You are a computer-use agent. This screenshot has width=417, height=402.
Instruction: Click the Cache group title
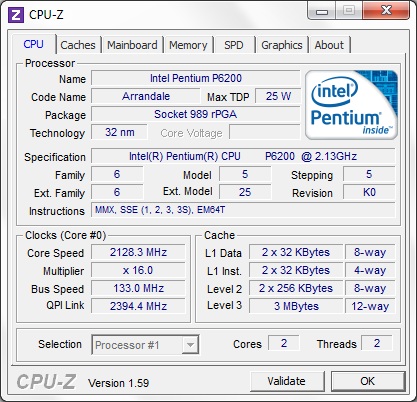click(219, 235)
